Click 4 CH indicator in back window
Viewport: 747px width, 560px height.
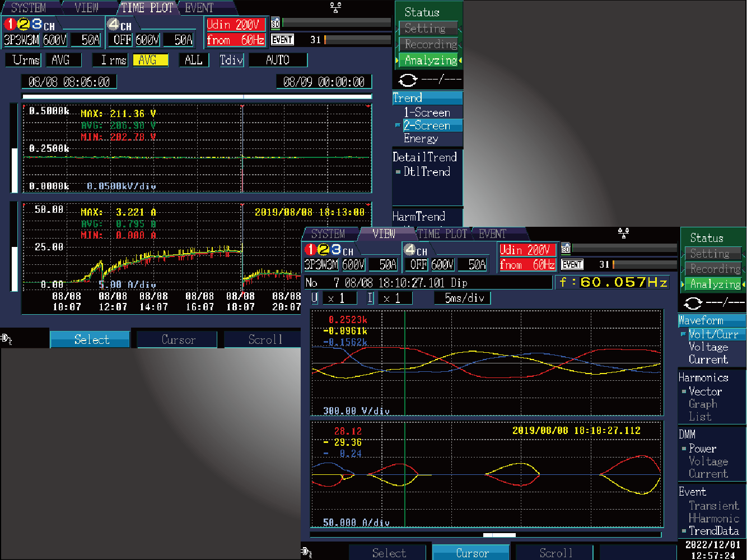click(x=120, y=25)
